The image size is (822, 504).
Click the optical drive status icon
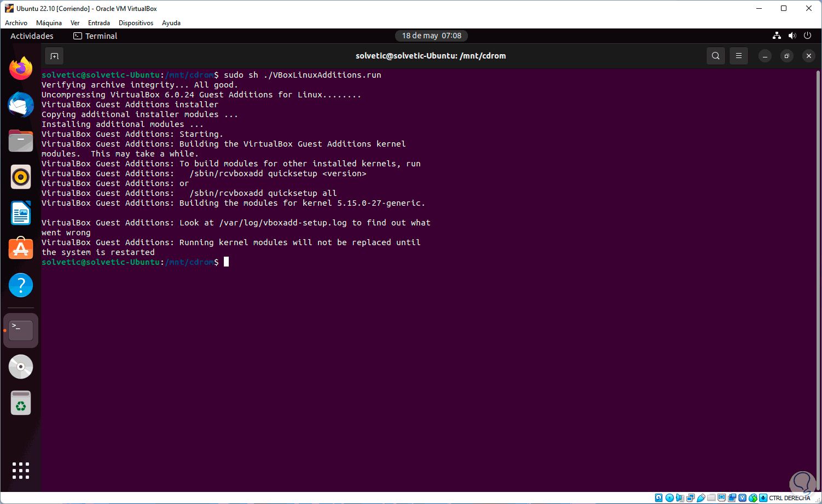[669, 498]
